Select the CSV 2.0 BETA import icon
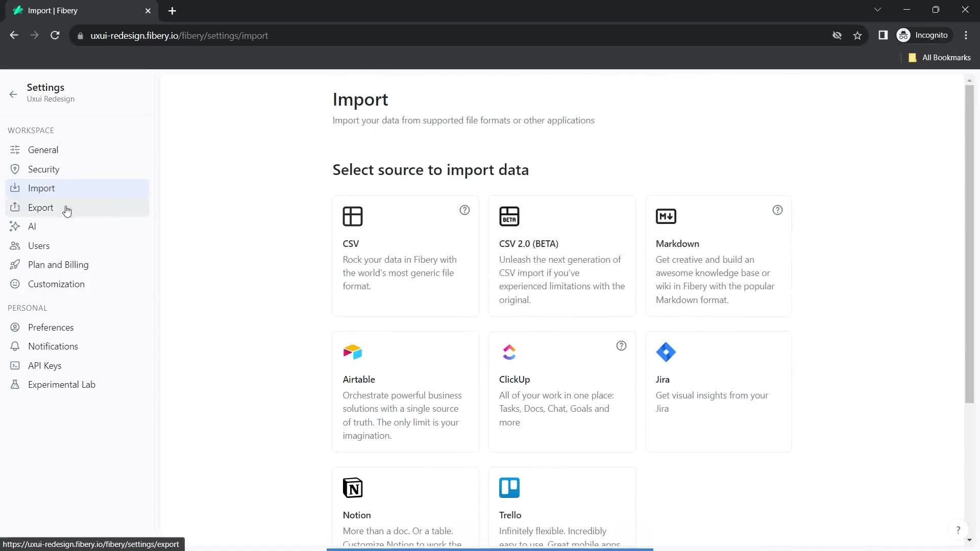The height and width of the screenshot is (551, 980). point(510,216)
